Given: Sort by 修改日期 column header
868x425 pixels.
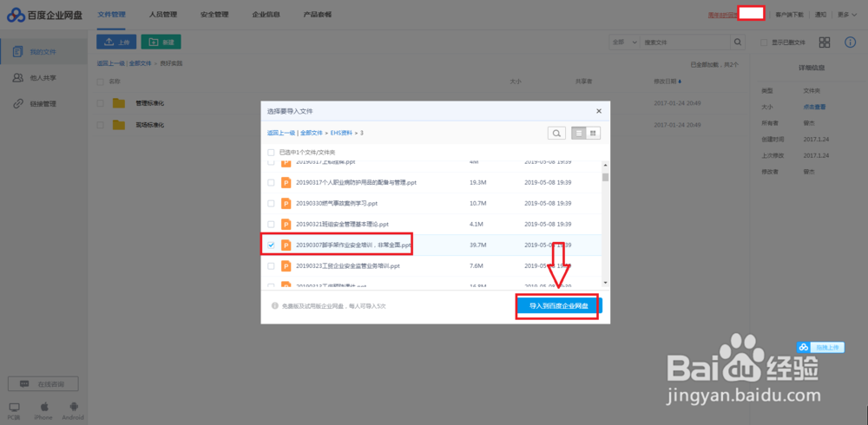Looking at the screenshot, I should coord(667,82).
